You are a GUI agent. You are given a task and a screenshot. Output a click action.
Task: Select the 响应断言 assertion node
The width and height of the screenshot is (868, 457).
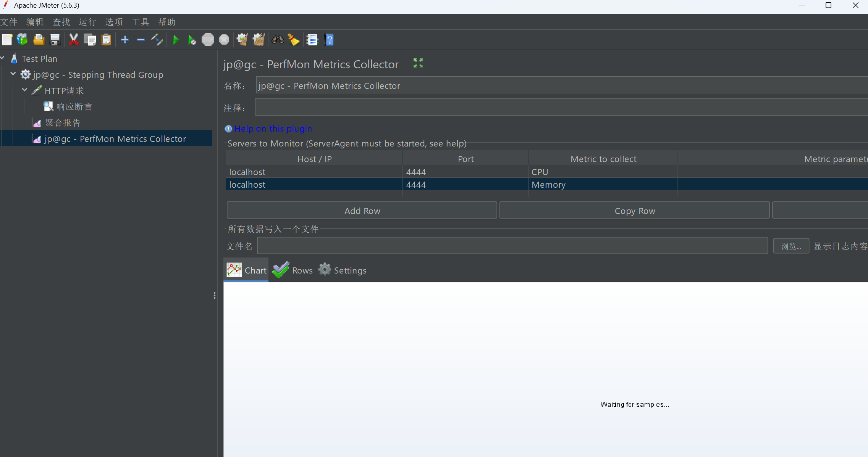click(74, 107)
